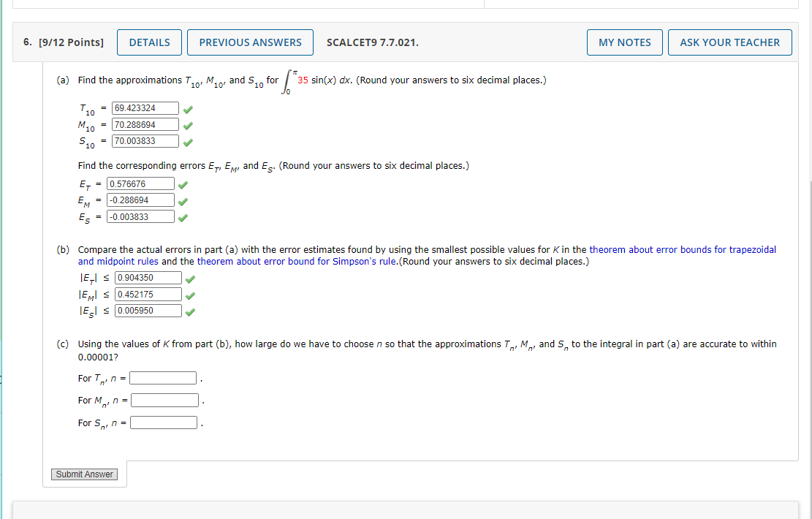Screen dimensions: 812x519
Task: View PREVIOUS ANSWERS for this problem
Action: click(x=250, y=42)
